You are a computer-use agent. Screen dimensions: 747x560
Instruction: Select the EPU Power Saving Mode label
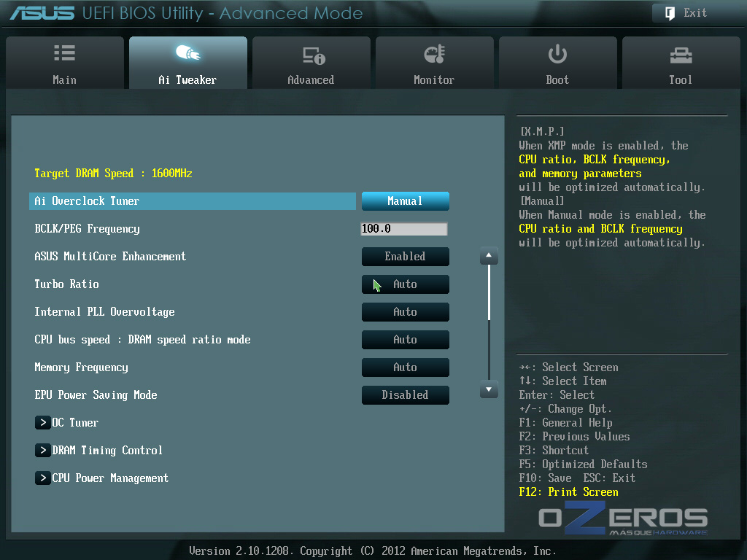(x=96, y=394)
